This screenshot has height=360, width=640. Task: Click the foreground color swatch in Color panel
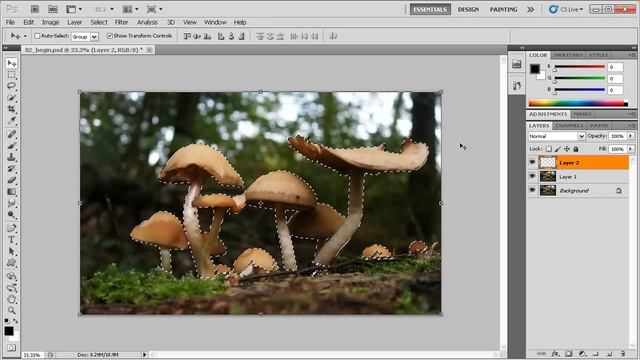[x=535, y=69]
